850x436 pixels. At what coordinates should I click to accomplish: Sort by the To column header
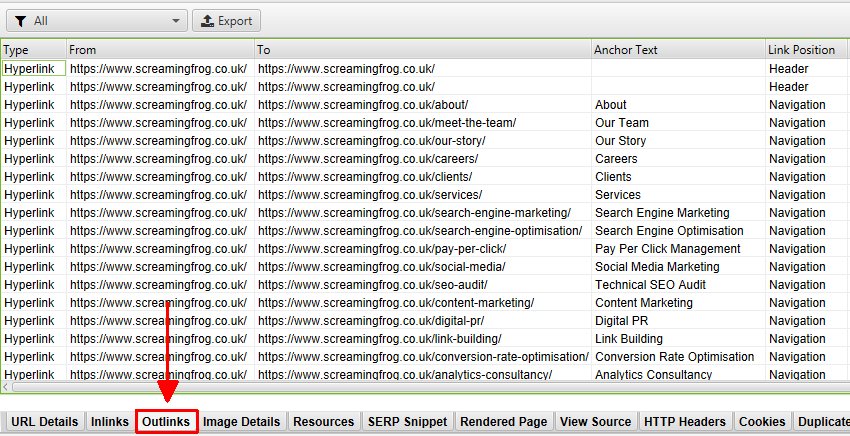423,50
